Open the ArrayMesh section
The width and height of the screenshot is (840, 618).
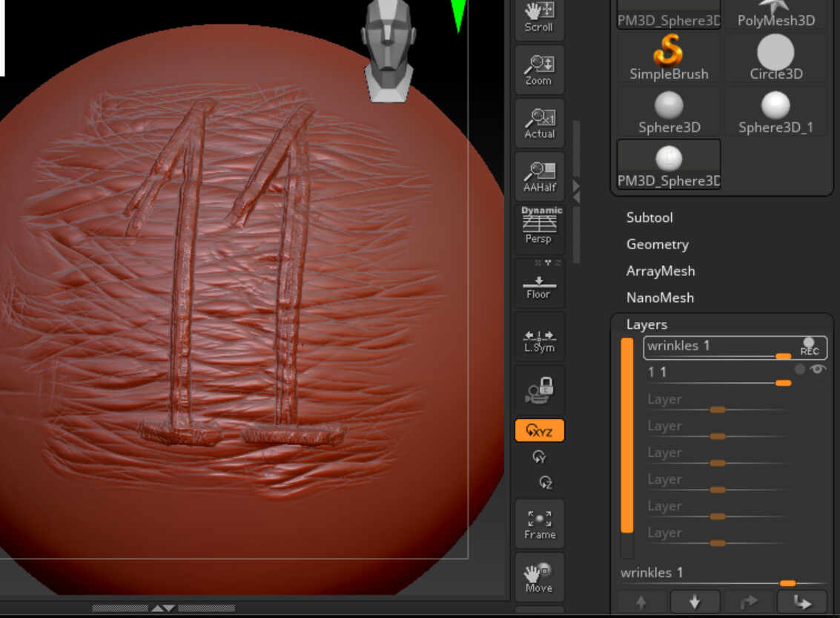pyautogui.click(x=661, y=271)
